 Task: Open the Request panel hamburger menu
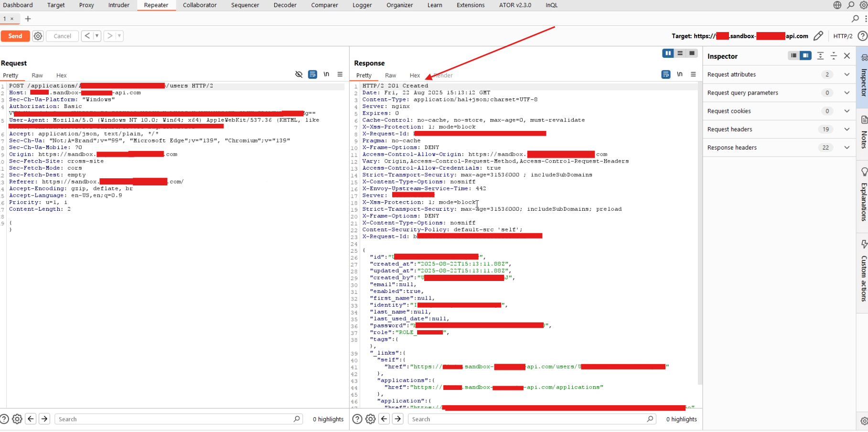pos(340,75)
